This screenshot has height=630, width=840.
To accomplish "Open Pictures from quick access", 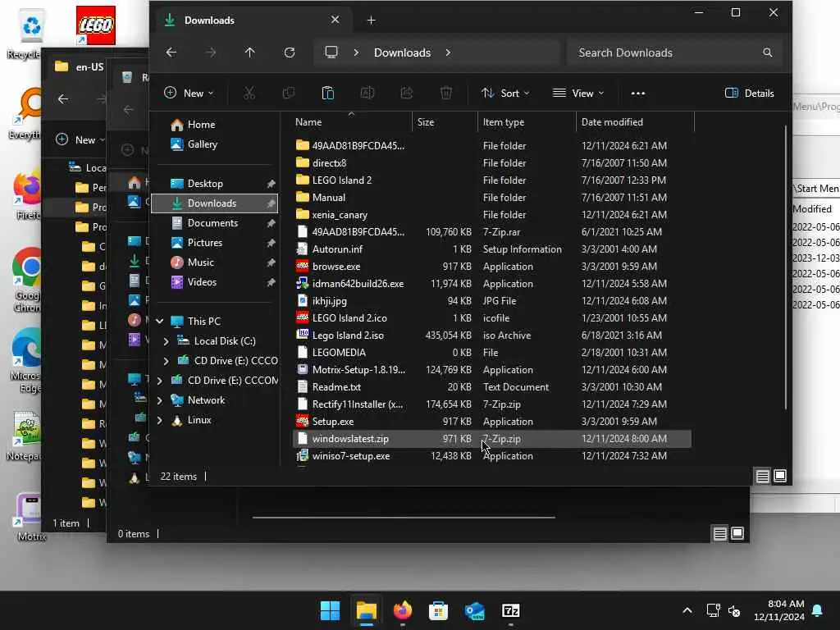I will click(x=214, y=243).
